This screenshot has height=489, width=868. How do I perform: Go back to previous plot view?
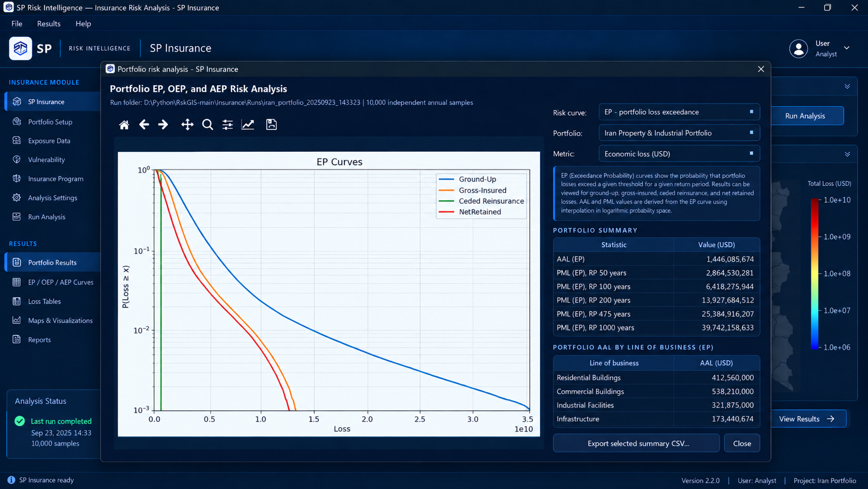pyautogui.click(x=144, y=125)
